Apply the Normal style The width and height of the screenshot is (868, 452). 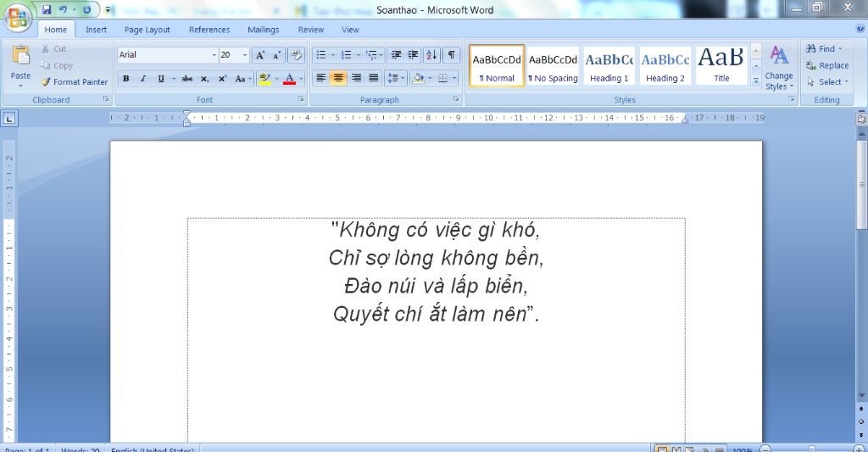(497, 66)
